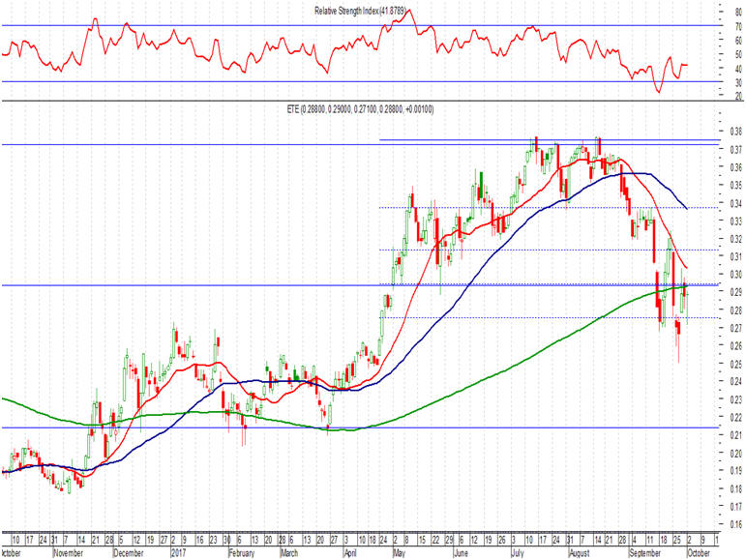Click the 0.29 price axis label
The width and height of the screenshot is (746, 560).
point(735,292)
